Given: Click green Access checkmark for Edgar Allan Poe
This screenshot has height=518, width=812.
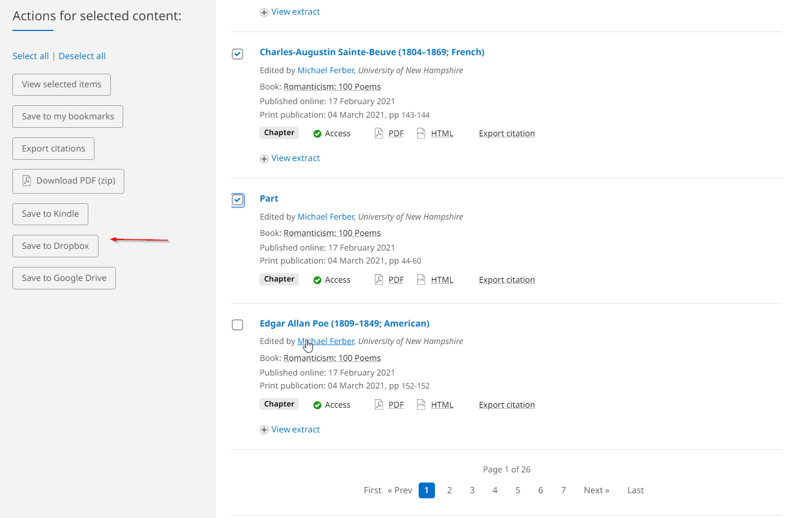Looking at the screenshot, I should (x=317, y=405).
